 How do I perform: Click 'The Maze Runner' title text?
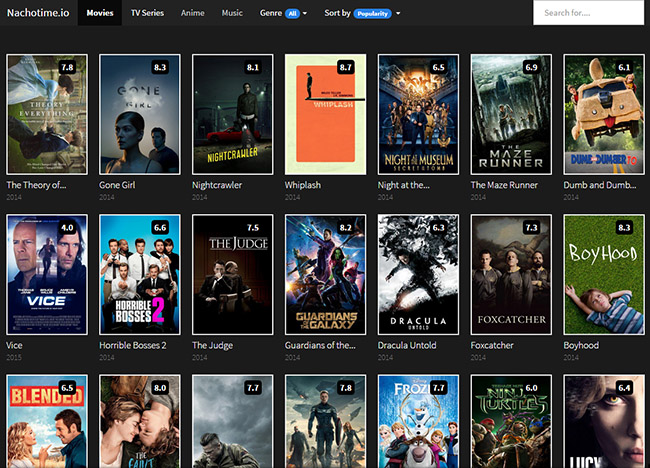504,185
